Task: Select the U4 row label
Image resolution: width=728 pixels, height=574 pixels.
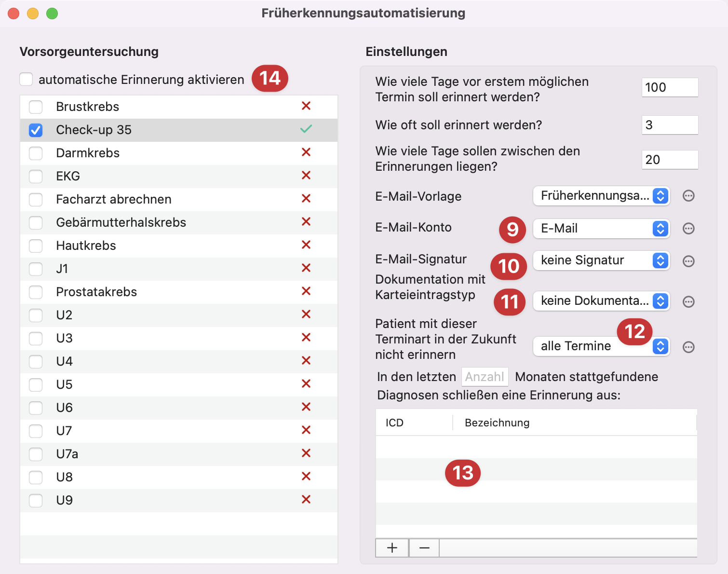Action: coord(64,361)
